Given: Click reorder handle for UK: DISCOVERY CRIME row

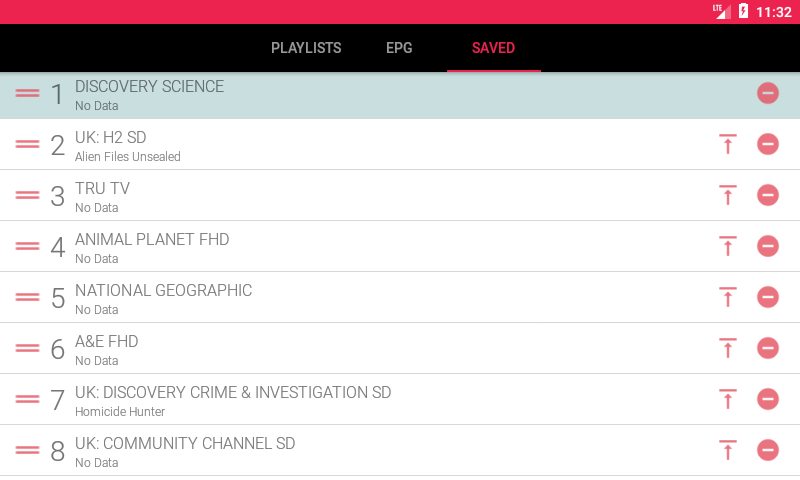Looking at the screenshot, I should (x=28, y=399).
